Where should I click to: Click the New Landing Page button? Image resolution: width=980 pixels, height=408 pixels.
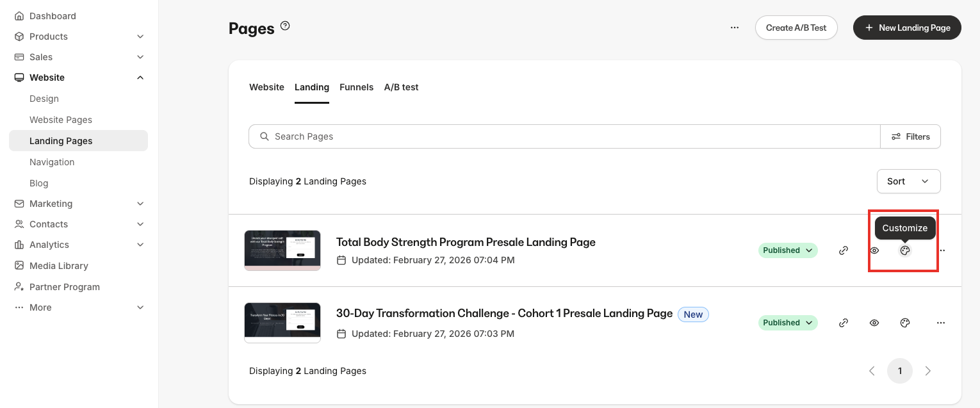coord(907,28)
